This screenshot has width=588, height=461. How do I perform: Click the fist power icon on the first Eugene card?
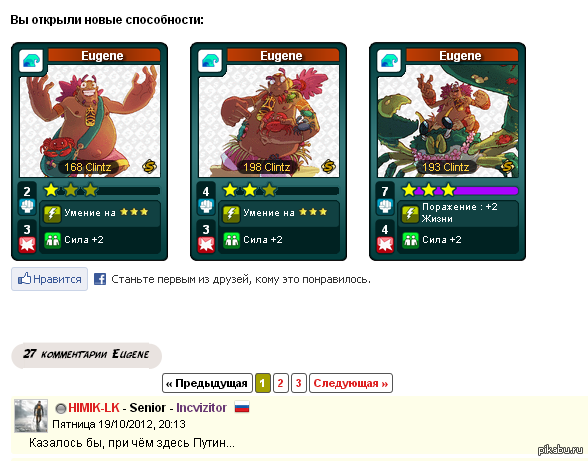(27, 206)
